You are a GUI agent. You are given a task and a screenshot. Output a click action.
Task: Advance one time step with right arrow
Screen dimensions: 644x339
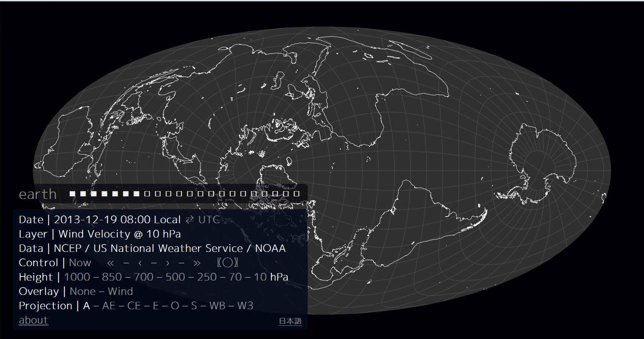(168, 263)
